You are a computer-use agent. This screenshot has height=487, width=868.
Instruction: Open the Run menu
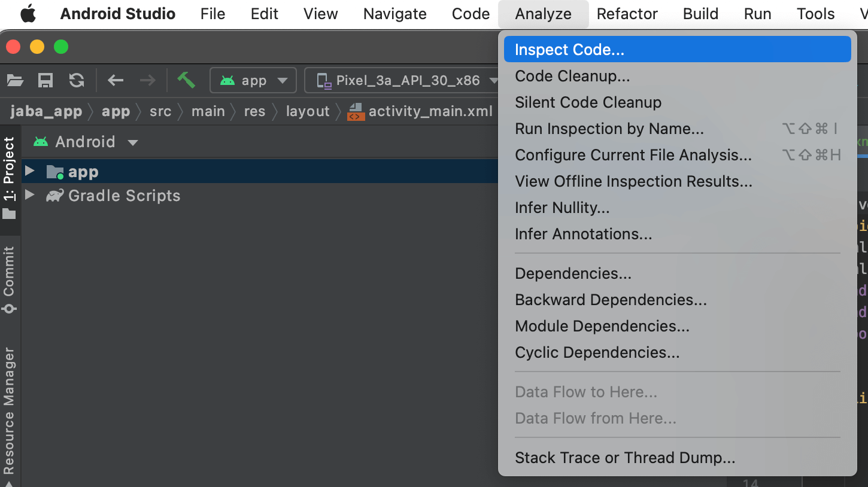(758, 14)
